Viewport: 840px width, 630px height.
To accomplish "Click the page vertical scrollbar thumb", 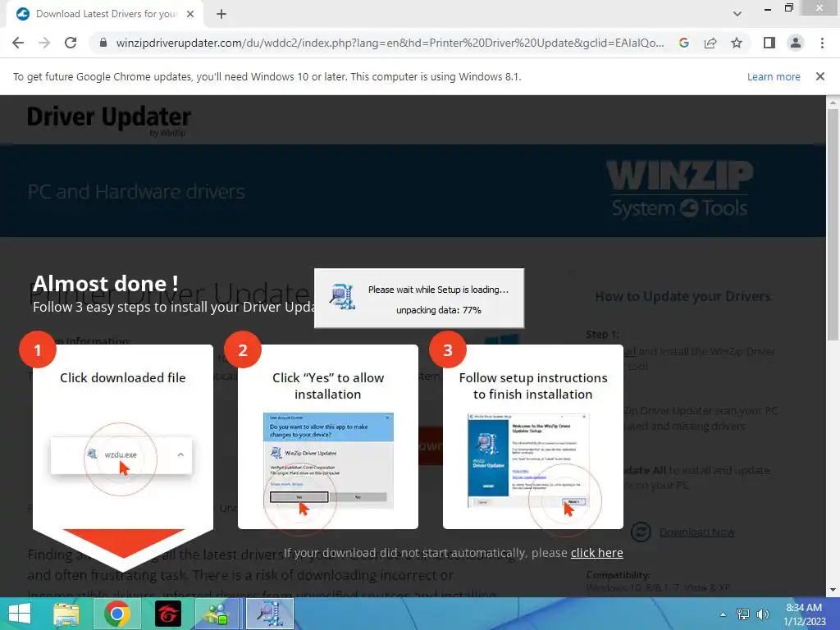I will pyautogui.click(x=833, y=224).
